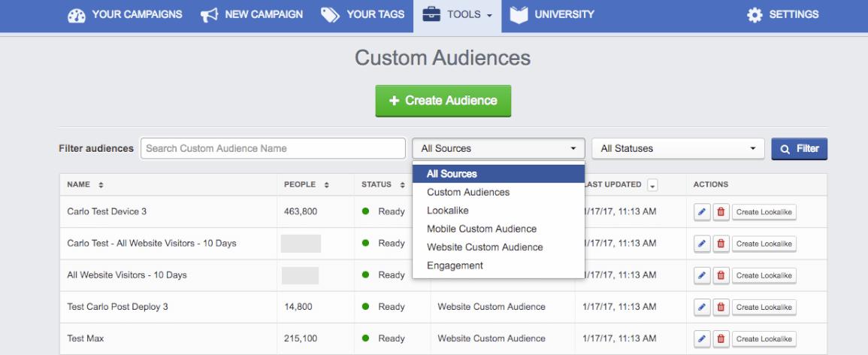Pick Mobile Custom Audience source option
Viewport: 868px width, 355px height.
[x=498, y=229]
